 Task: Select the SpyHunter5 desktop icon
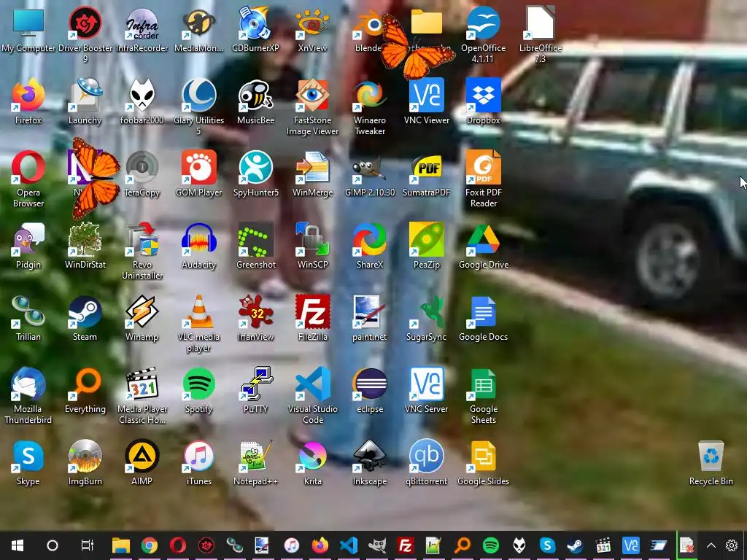coord(255,174)
